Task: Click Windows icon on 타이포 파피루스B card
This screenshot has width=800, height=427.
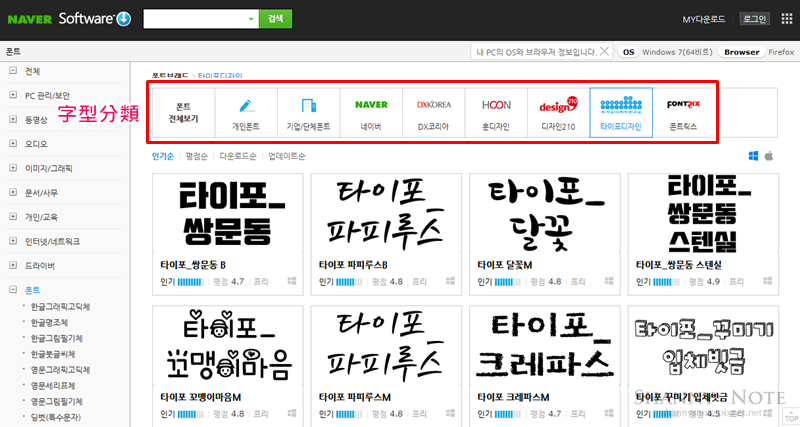Action: 451,281
